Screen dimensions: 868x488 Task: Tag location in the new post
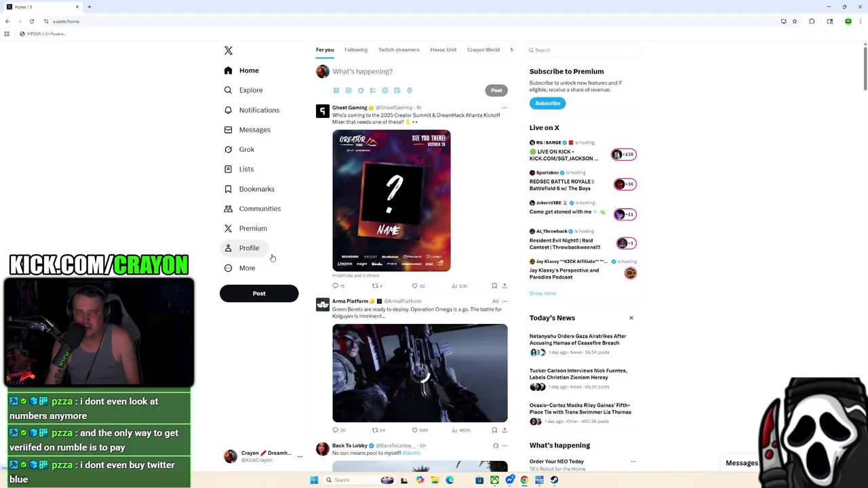[x=410, y=90]
